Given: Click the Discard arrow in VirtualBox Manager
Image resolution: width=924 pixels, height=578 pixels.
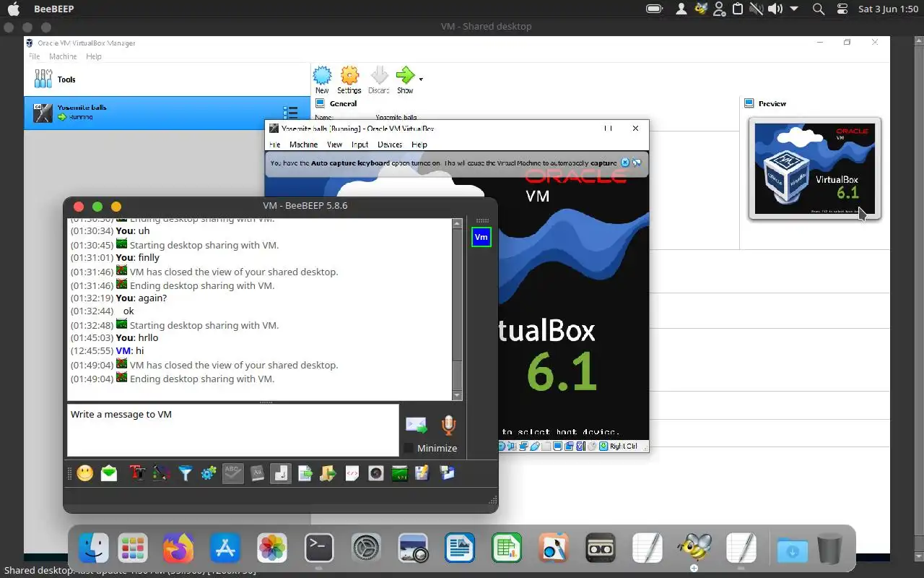Looking at the screenshot, I should pos(379,79).
